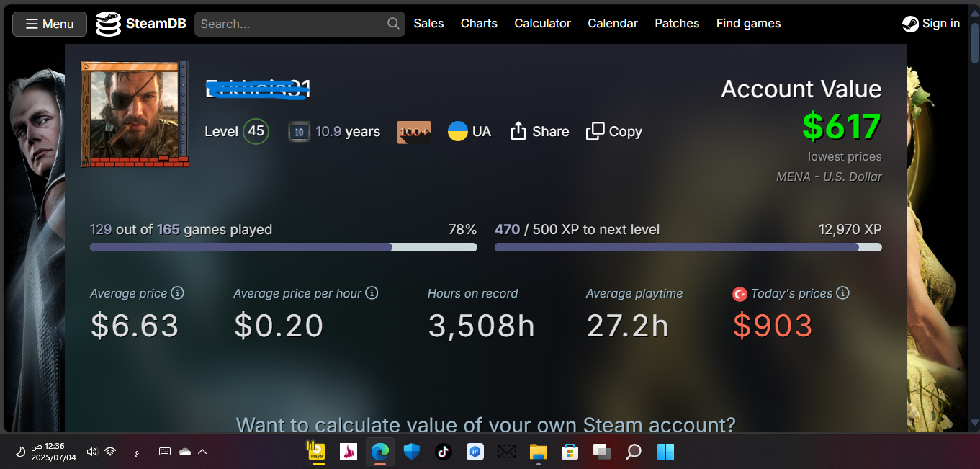Open the Find games page

(748, 23)
